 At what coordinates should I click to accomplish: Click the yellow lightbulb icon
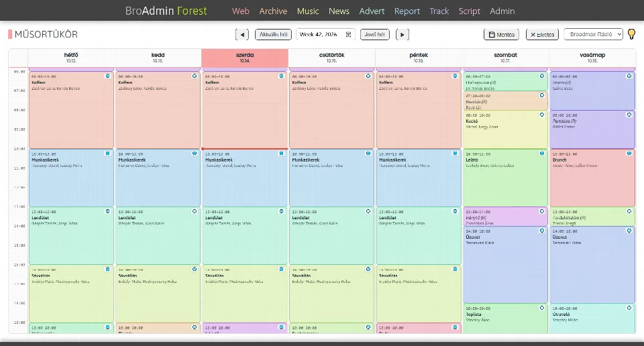pyautogui.click(x=632, y=34)
